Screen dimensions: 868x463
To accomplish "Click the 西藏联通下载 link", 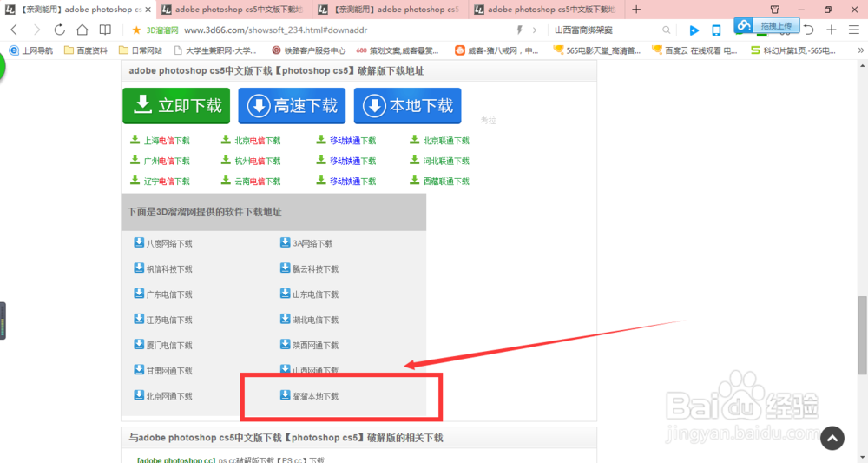I will tap(446, 181).
